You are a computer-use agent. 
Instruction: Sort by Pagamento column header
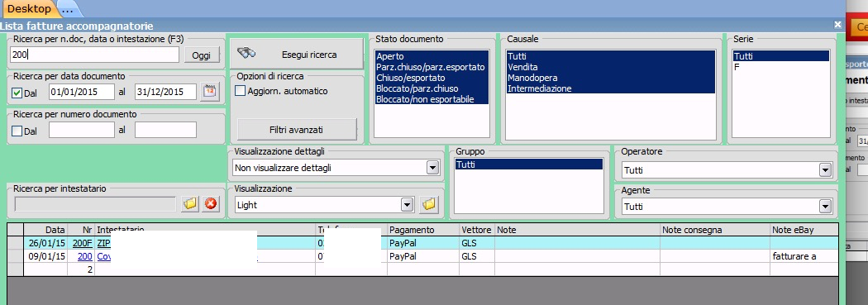(x=423, y=230)
